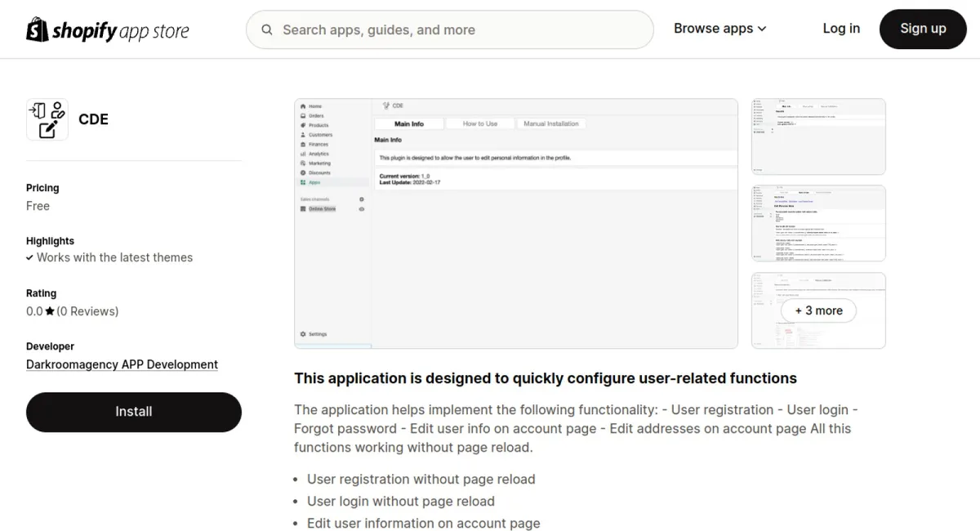Click the + 3 more screenshots button

click(818, 310)
